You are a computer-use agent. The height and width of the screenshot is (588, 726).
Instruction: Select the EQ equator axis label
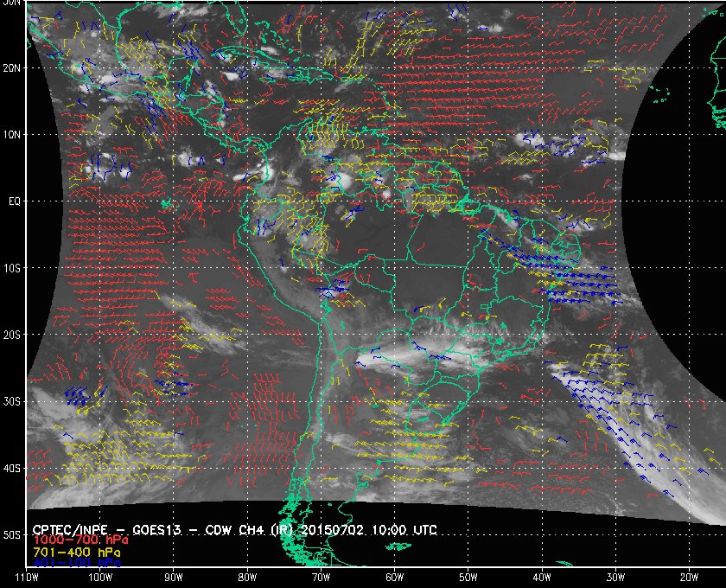point(15,201)
